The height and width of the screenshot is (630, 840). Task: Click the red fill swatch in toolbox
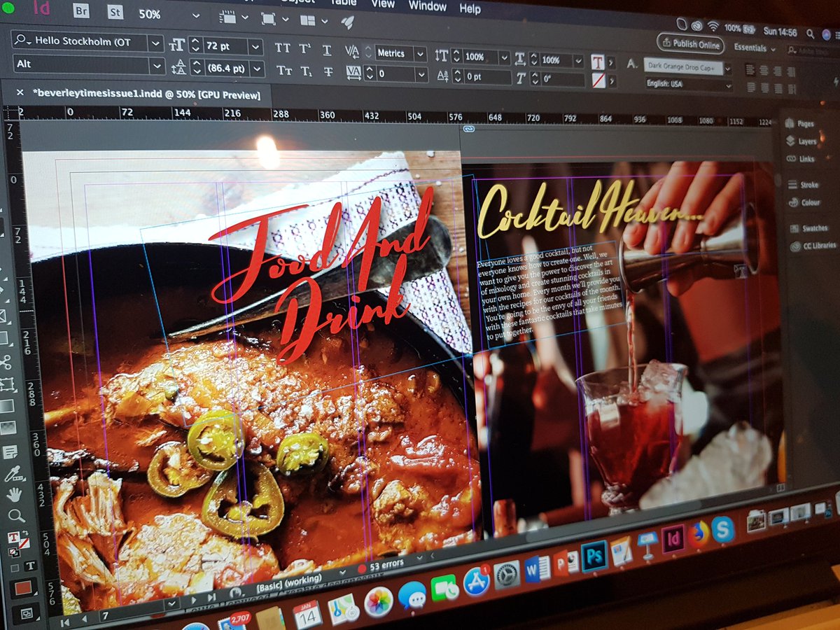point(23,588)
